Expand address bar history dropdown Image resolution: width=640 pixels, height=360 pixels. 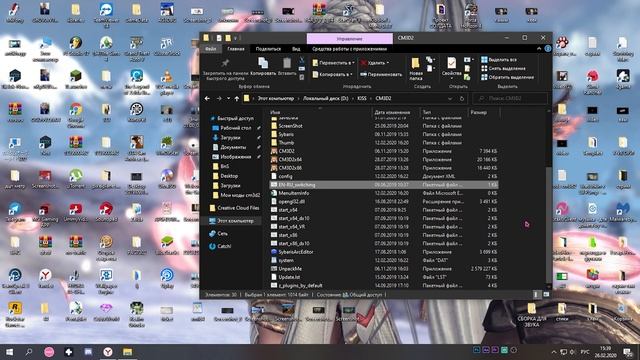(x=450, y=98)
